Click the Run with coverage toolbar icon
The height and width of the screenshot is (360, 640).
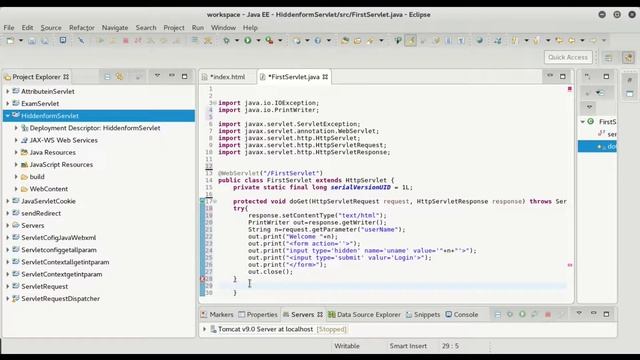(269, 40)
